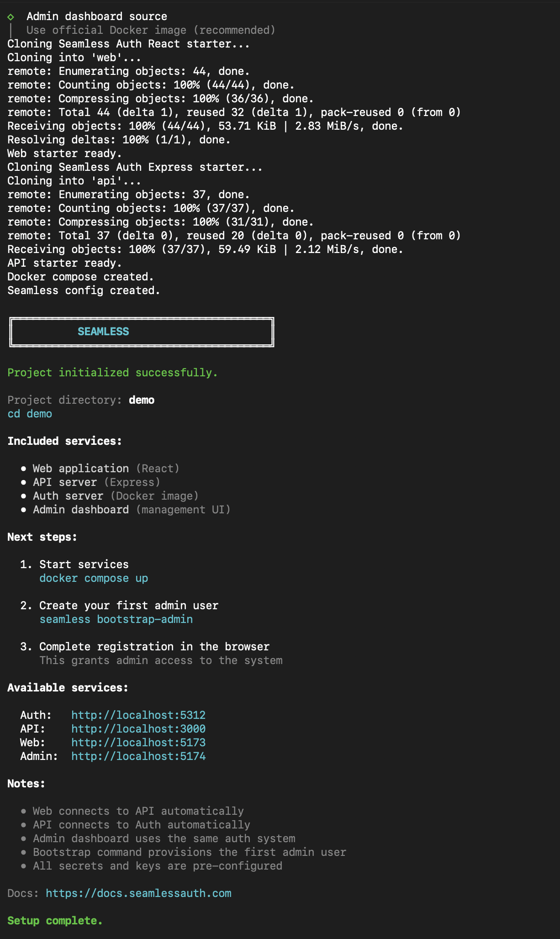This screenshot has height=939, width=560.
Task: Click the 'cd demo' command text
Action: pos(30,414)
